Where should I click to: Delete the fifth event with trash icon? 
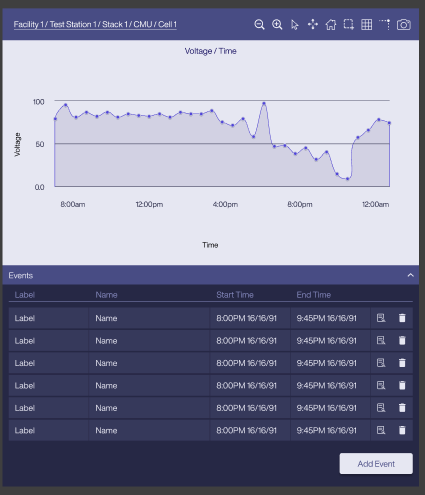coord(402,408)
